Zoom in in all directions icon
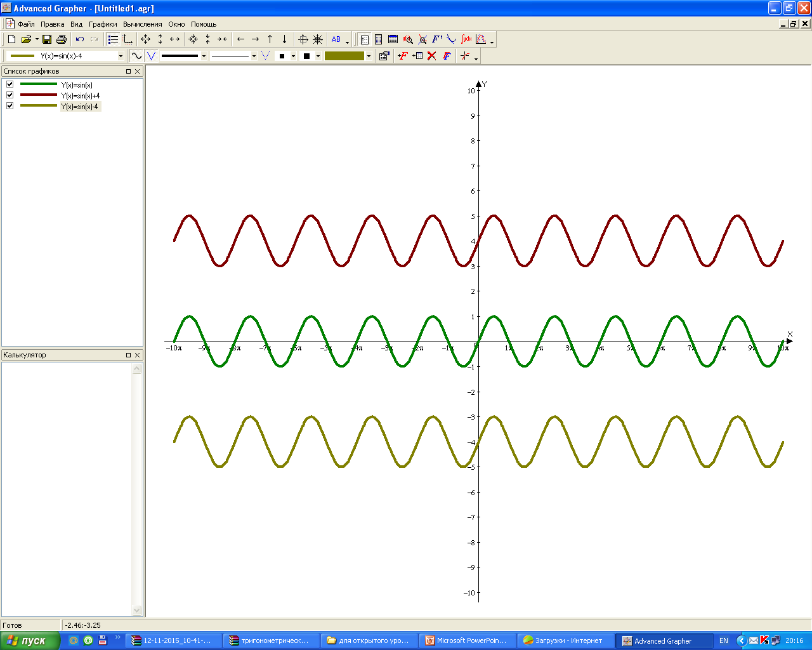Image resolution: width=812 pixels, height=650 pixels. coord(193,39)
